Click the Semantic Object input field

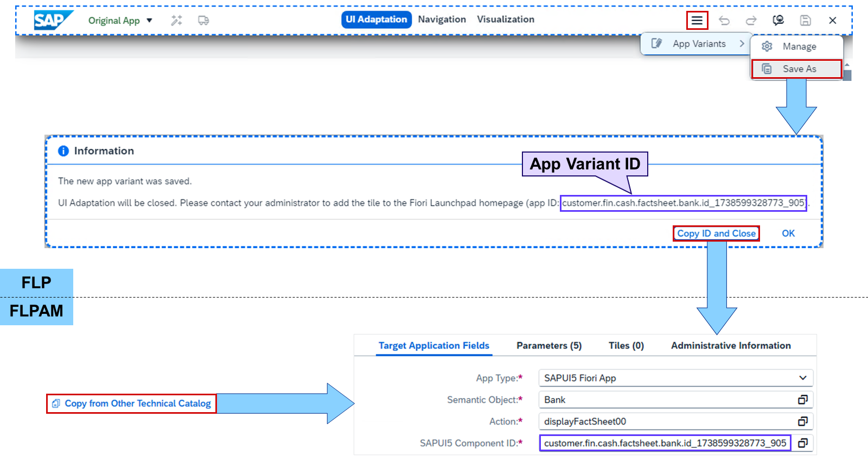click(676, 400)
